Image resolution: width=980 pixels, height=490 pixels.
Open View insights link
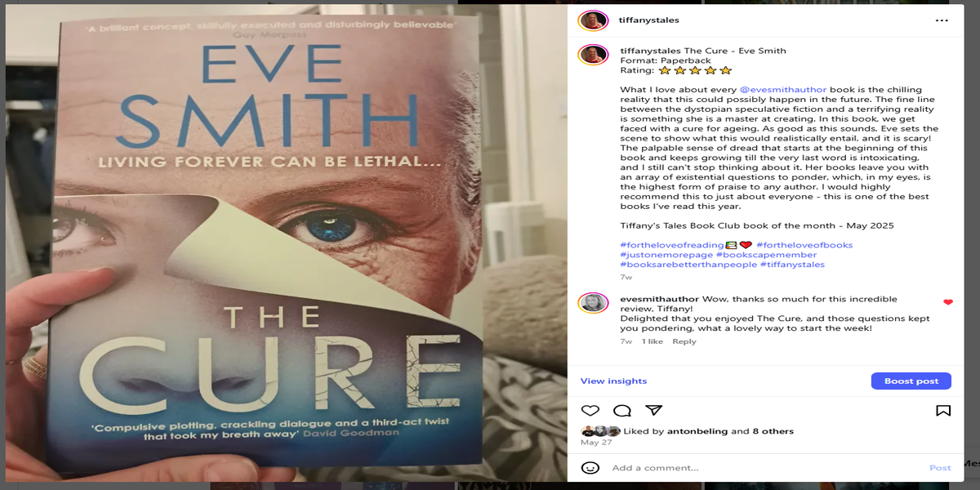point(613,381)
